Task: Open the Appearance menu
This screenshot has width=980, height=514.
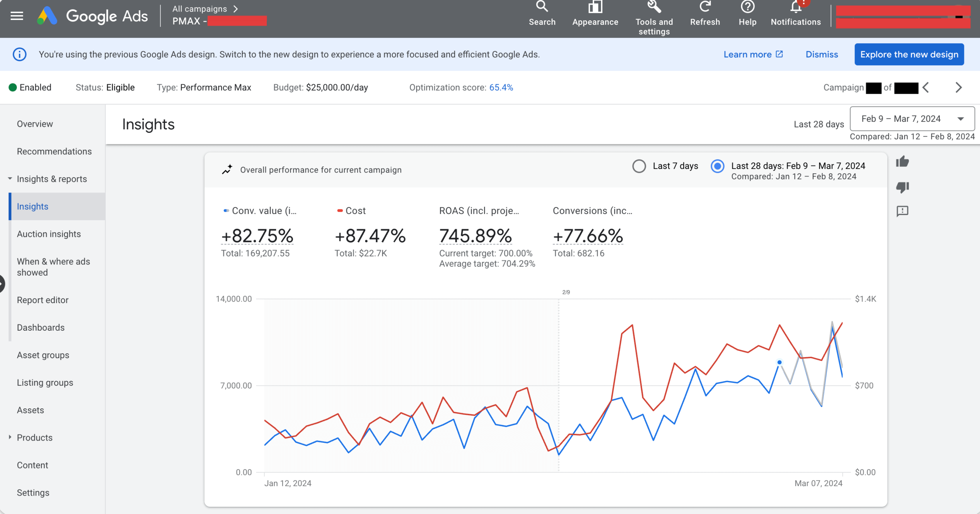Action: pos(595,14)
